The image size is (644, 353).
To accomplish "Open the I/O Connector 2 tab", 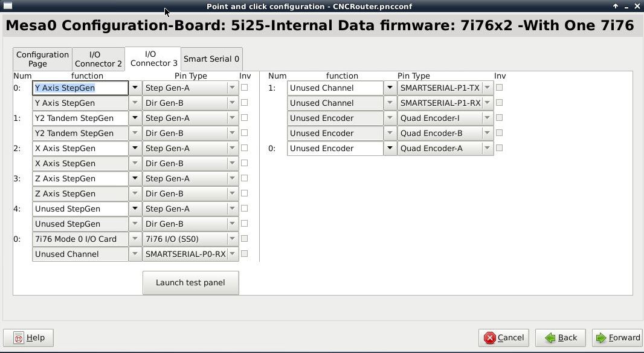I will click(x=98, y=59).
